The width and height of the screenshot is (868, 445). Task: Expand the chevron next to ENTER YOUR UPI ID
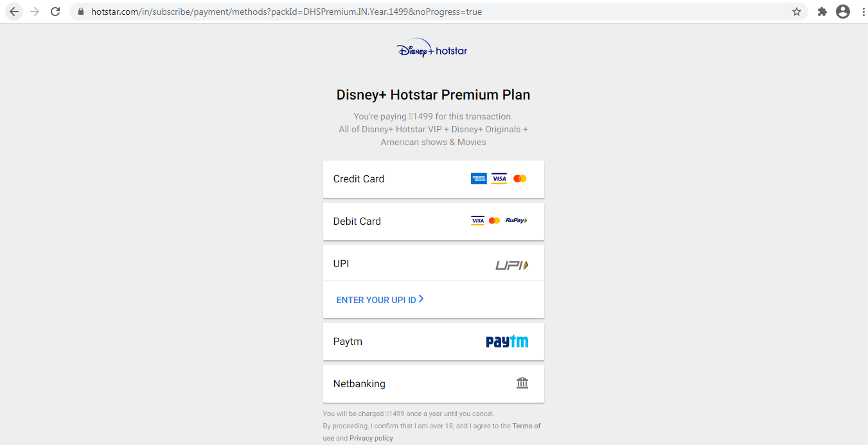tap(421, 299)
